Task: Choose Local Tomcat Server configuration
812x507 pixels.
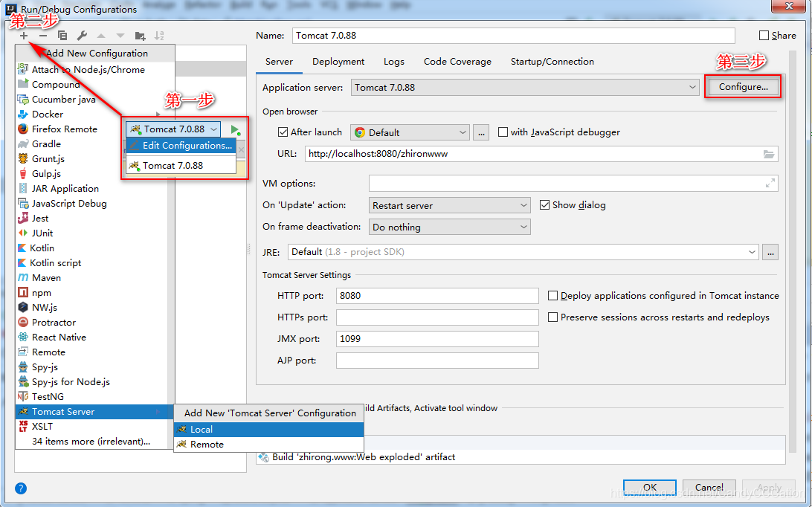Action: 268,430
